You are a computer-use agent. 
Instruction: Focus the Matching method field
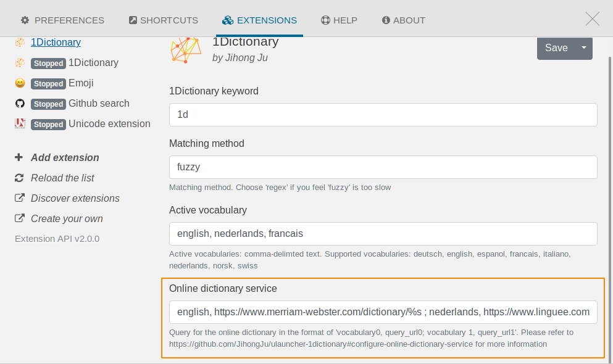point(383,167)
